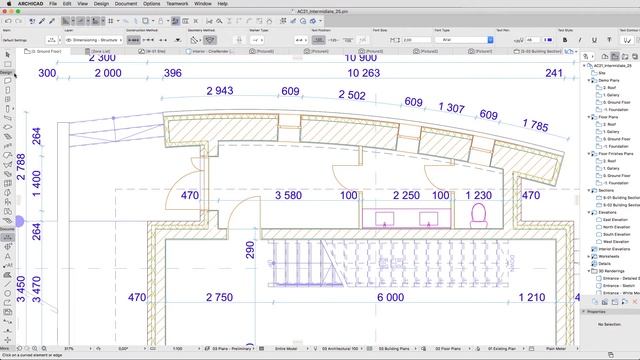The height and width of the screenshot is (360, 640).
Task: Select the Label tool in the Toolbox
Action: 7,265
